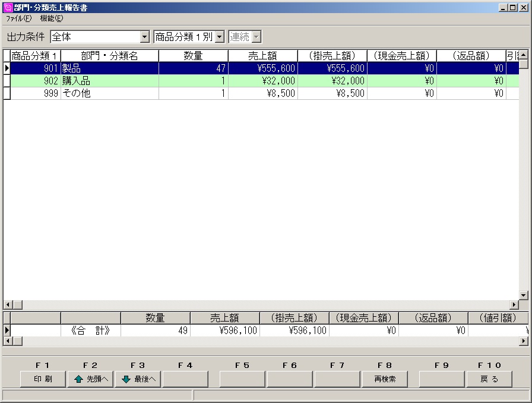Click the quantity 47 cell
Screen dimensions: 532x403
pyautogui.click(x=194, y=68)
